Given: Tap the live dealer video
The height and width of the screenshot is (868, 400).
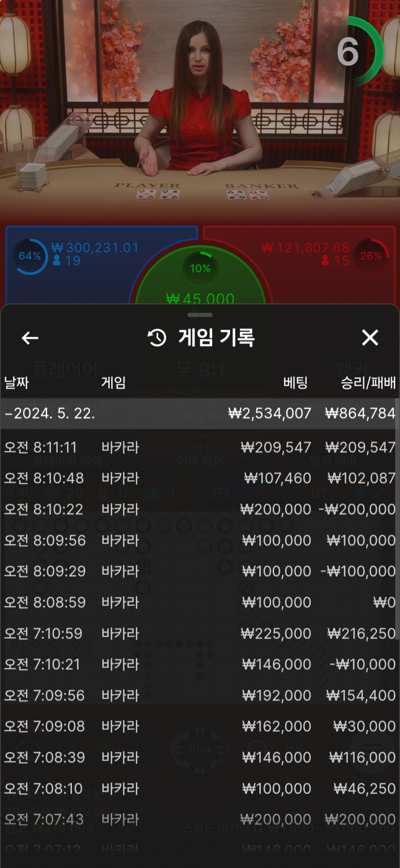Looking at the screenshot, I should coord(200,110).
